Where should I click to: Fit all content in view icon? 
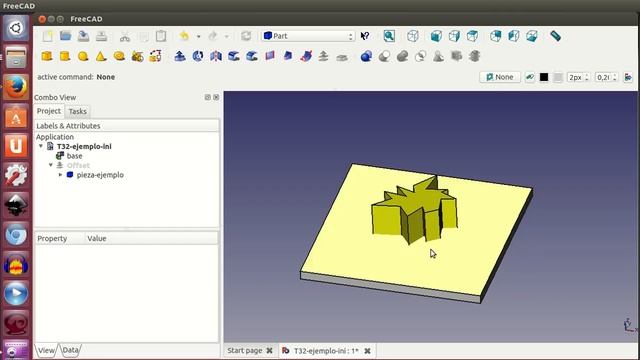point(389,36)
